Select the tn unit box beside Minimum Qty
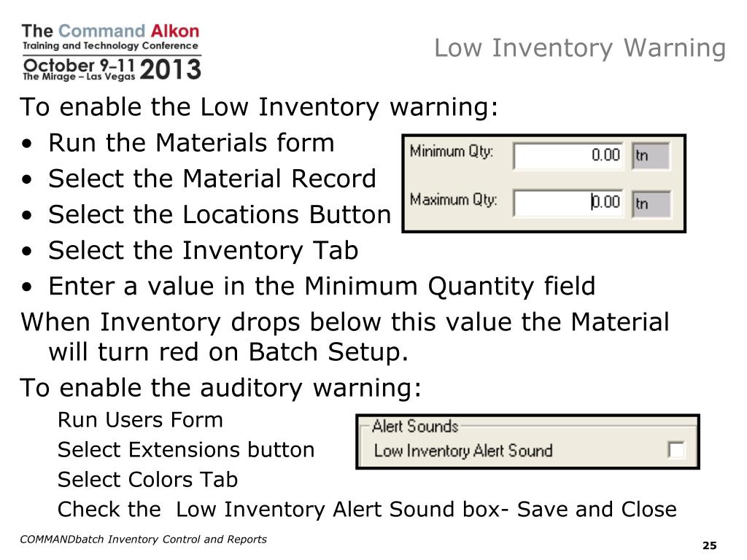 point(651,156)
